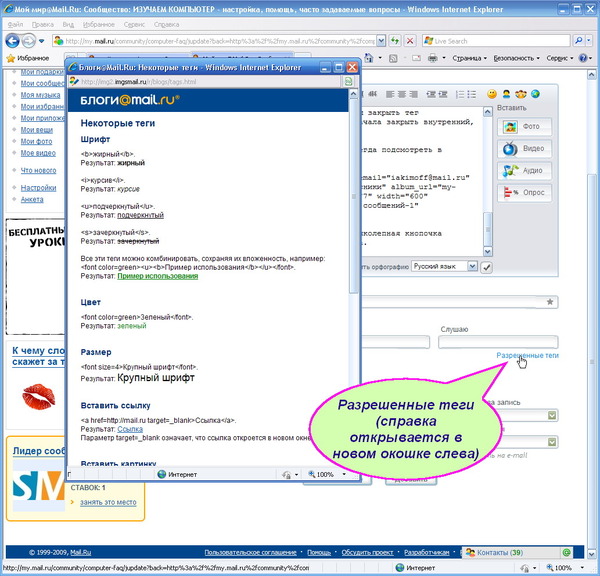Click the group of people icon

[521, 94]
